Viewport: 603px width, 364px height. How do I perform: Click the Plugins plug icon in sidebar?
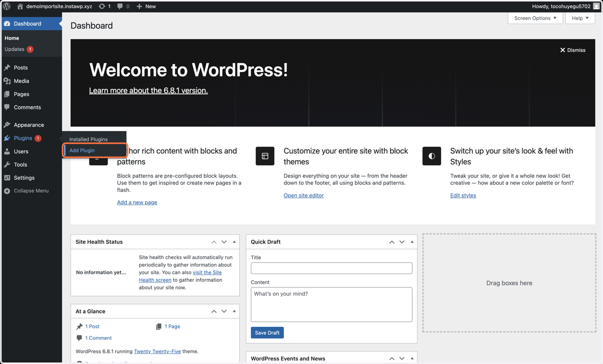pos(7,138)
